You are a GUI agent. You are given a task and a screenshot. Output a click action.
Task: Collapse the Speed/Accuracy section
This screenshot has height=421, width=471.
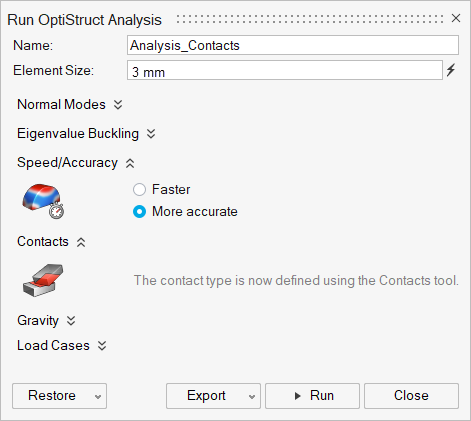click(130, 163)
